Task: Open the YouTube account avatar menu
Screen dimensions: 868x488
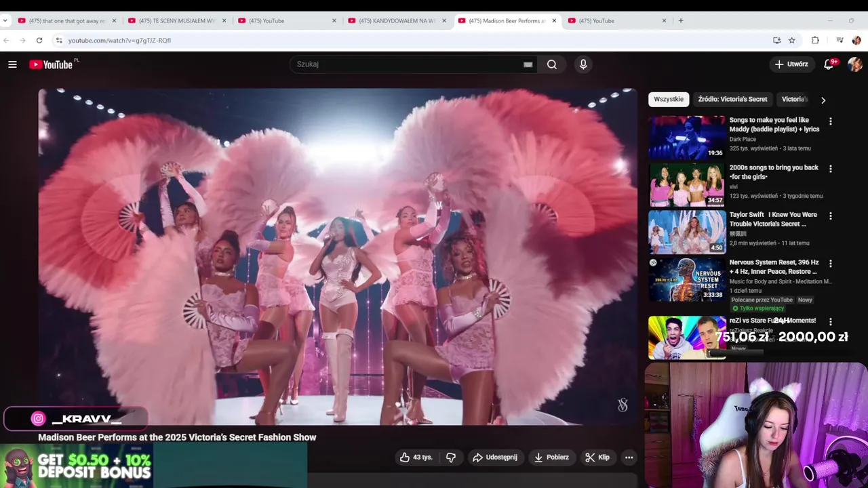Action: 854,64
